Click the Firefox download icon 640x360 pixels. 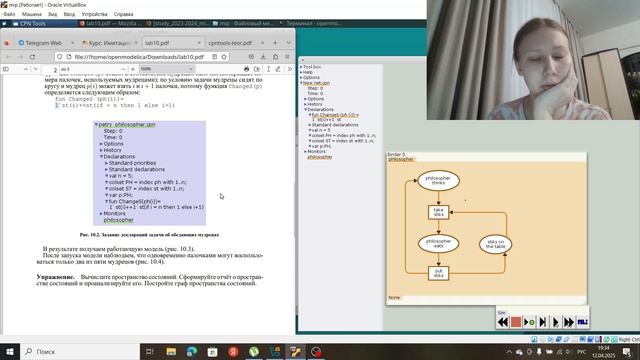(x=263, y=57)
